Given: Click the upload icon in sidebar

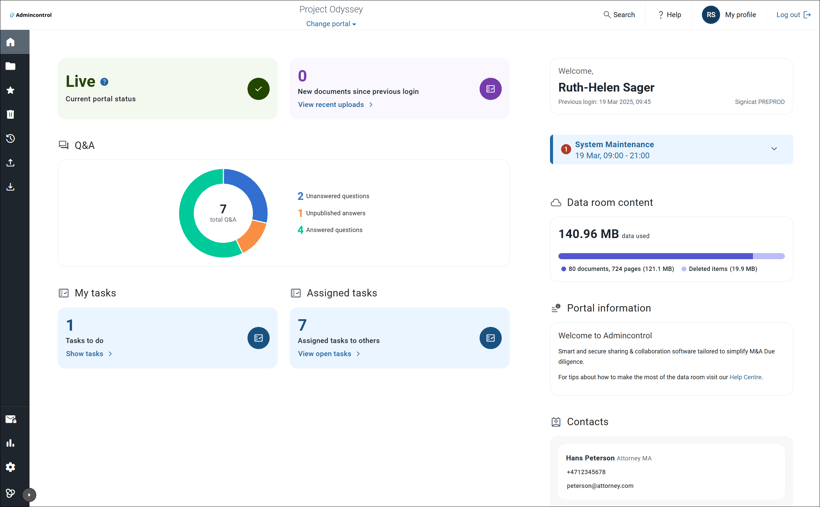Looking at the screenshot, I should click(11, 162).
